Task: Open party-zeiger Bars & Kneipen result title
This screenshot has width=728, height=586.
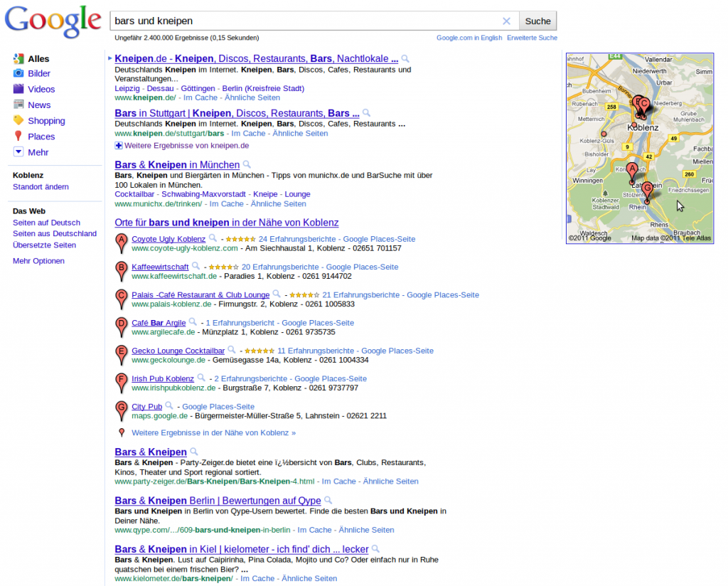Action: [x=151, y=452]
